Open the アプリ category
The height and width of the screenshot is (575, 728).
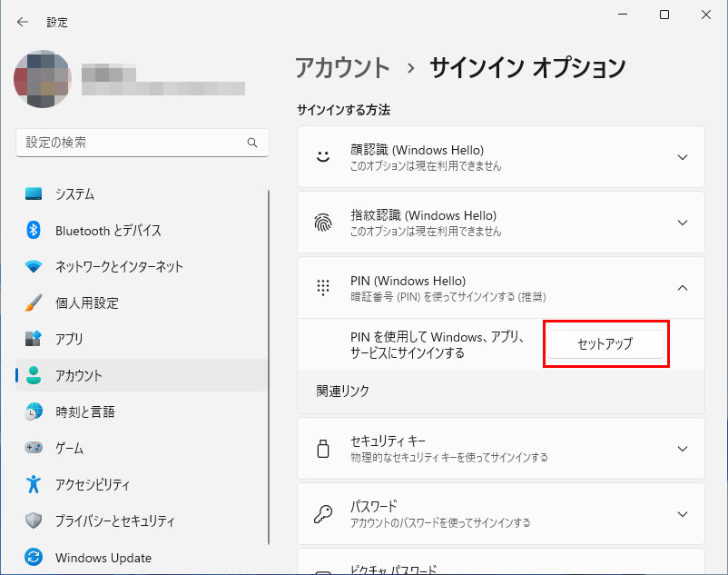[x=142, y=339]
